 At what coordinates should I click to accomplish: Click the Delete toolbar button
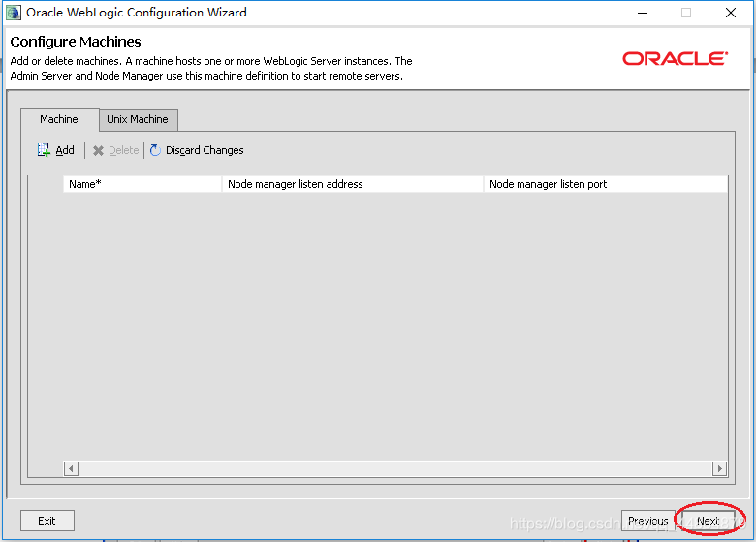point(115,150)
